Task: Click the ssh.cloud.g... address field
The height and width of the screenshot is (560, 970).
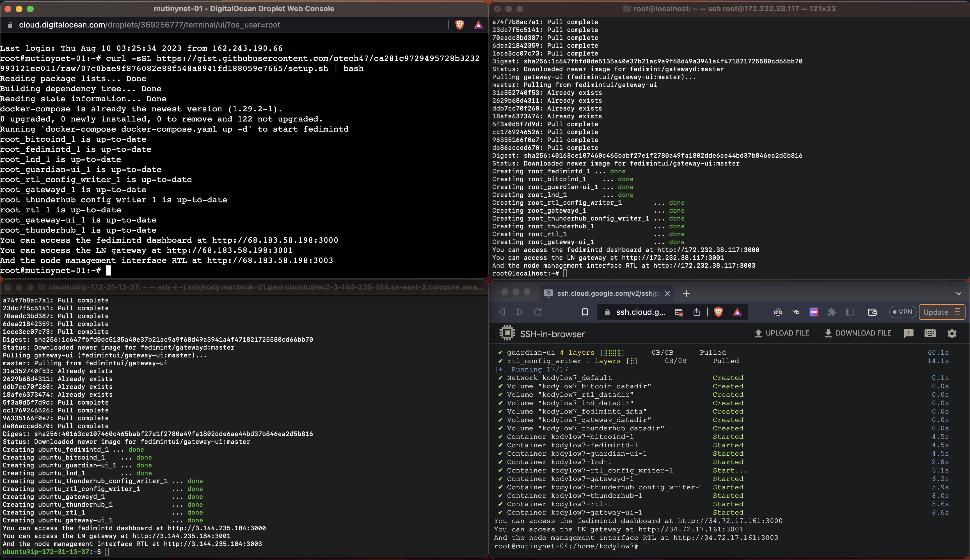Action: tap(641, 312)
